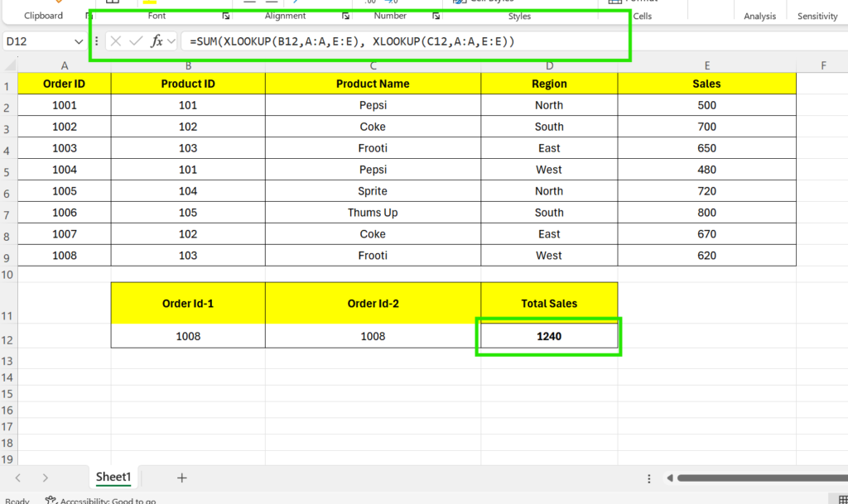Select cell with Order ID 1006

tap(65, 213)
